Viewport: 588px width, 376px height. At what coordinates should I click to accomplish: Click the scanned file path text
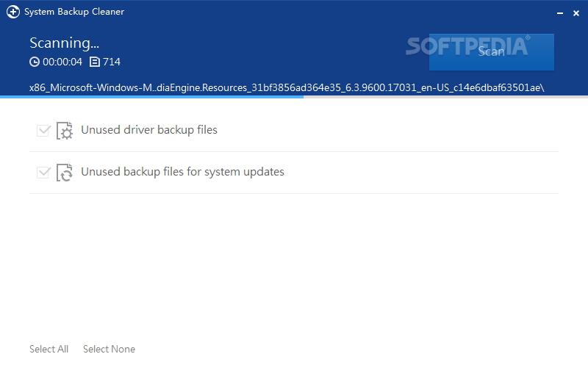(287, 87)
